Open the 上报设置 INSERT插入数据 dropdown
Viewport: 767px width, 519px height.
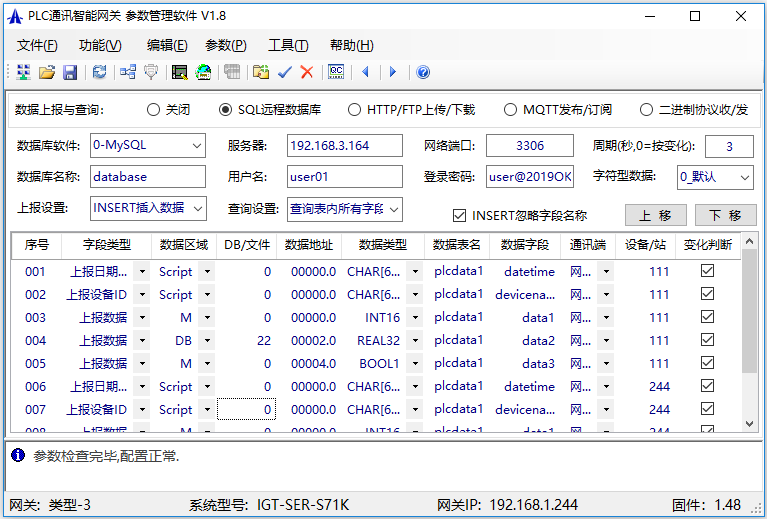click(198, 208)
